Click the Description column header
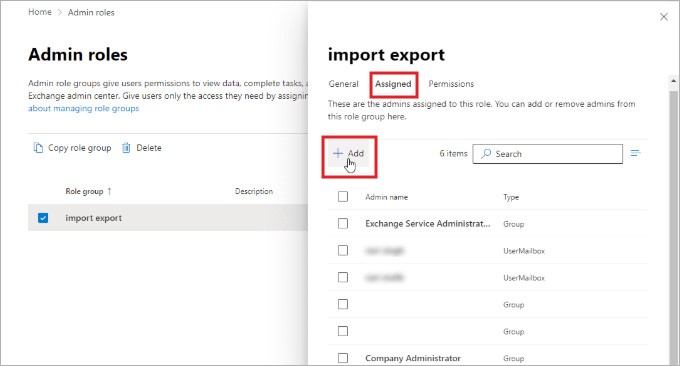 (254, 191)
